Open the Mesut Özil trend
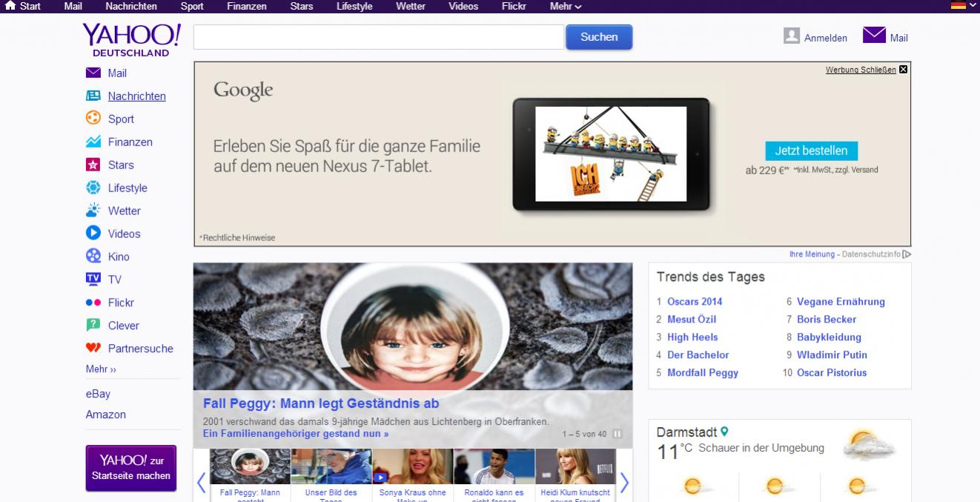This screenshot has width=980, height=502. point(692,319)
